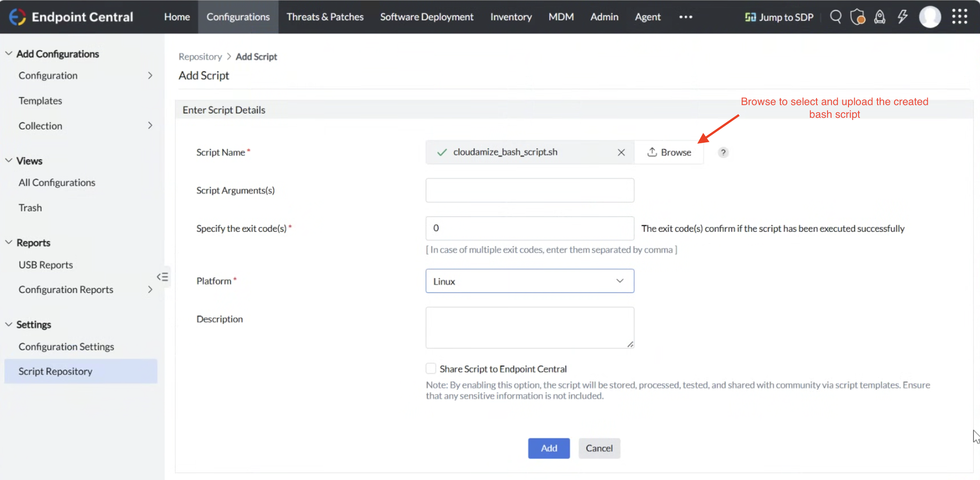The height and width of the screenshot is (480, 980).
Task: Open more navigation items ellipsis
Action: pos(685,17)
